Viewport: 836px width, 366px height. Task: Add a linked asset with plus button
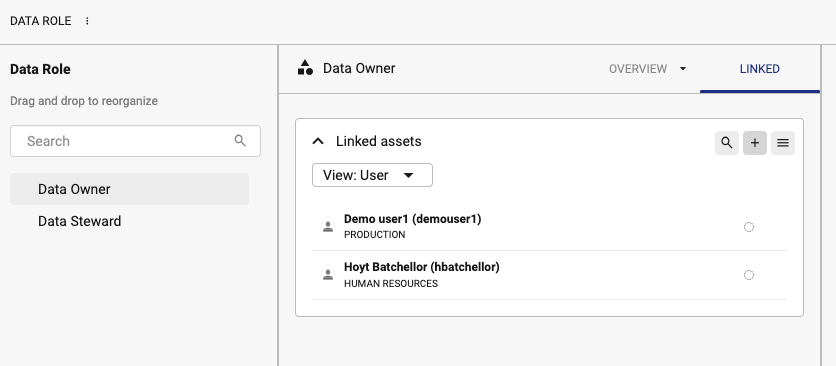pyautogui.click(x=755, y=143)
